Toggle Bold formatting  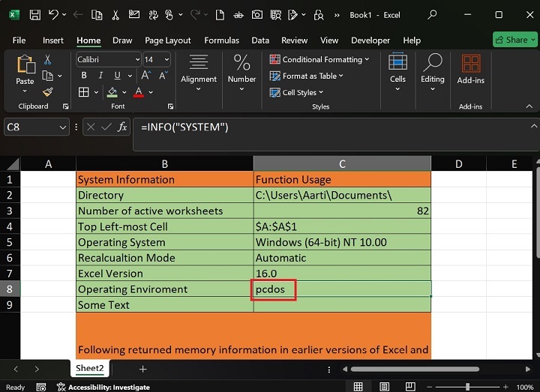point(83,76)
